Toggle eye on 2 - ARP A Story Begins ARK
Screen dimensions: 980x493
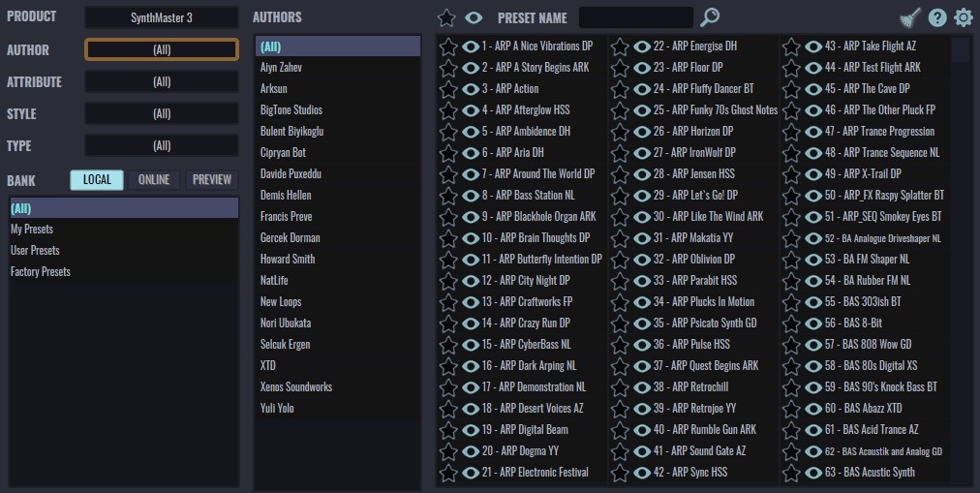pyautogui.click(x=471, y=68)
